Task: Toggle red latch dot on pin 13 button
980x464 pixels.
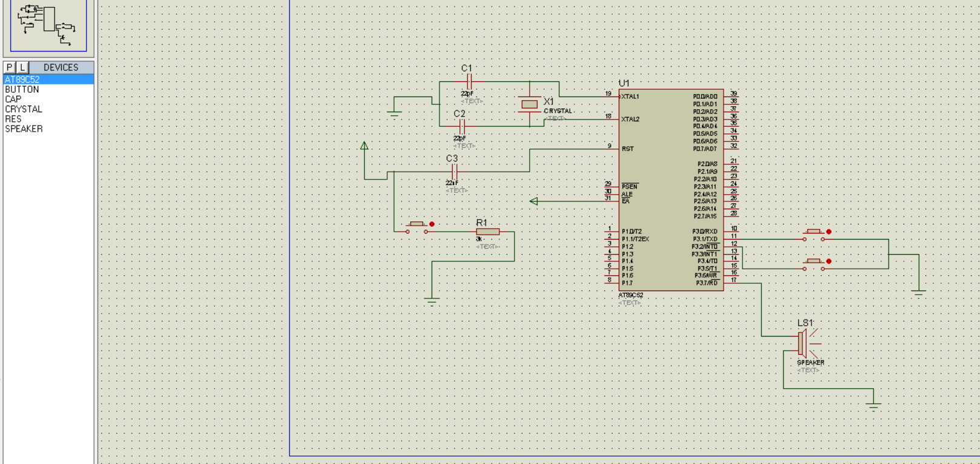Action: pyautogui.click(x=829, y=261)
